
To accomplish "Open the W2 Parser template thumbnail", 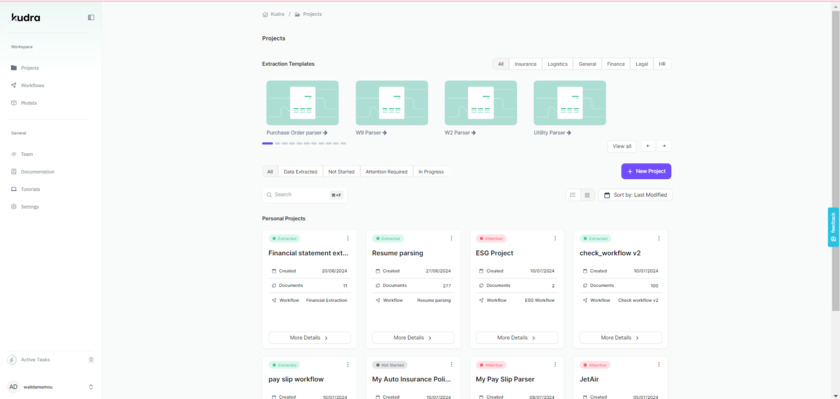I will 481,103.
